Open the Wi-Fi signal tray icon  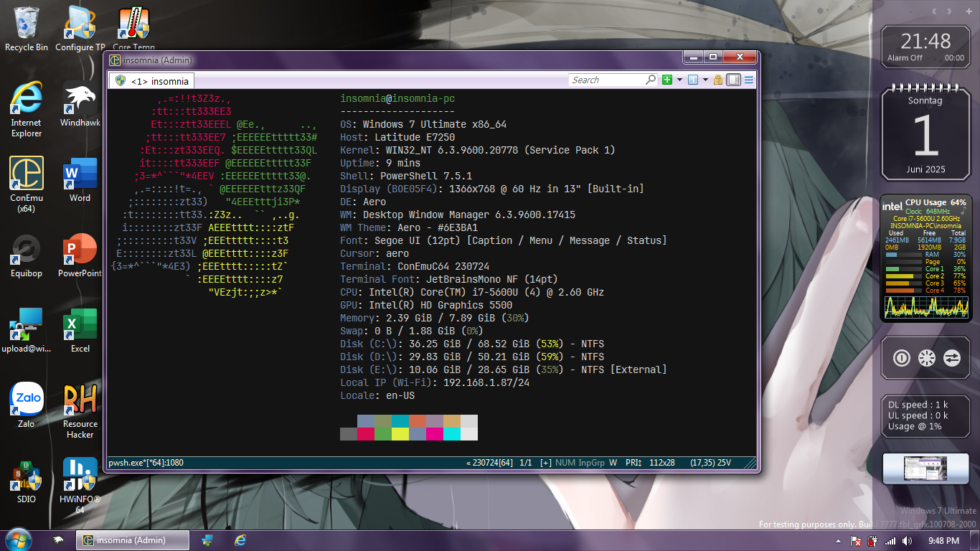coord(890,541)
